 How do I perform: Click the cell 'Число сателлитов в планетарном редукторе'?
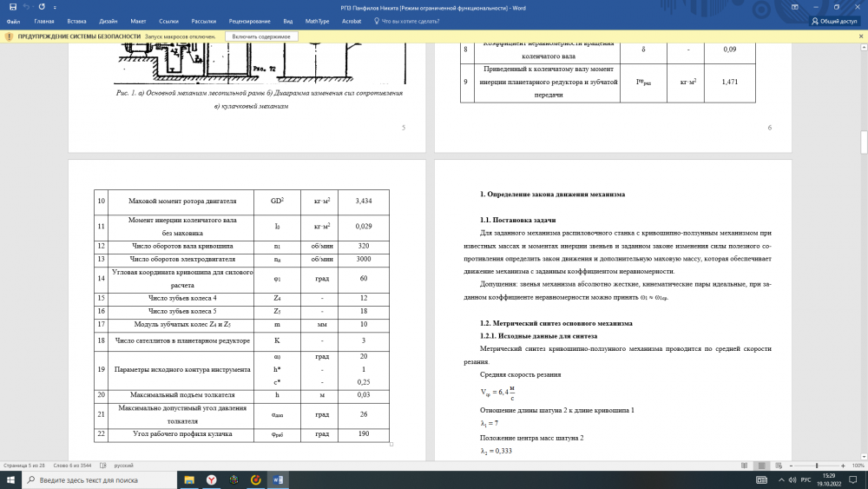tap(182, 340)
